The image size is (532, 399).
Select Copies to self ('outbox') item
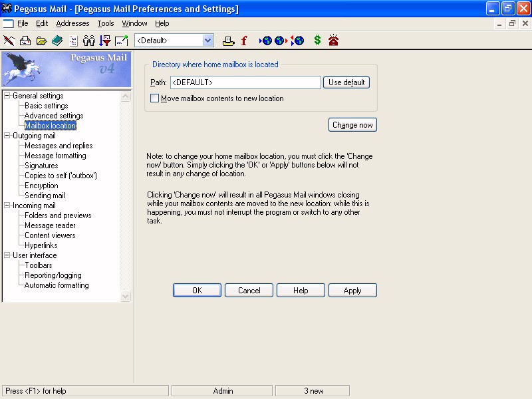pyautogui.click(x=61, y=176)
